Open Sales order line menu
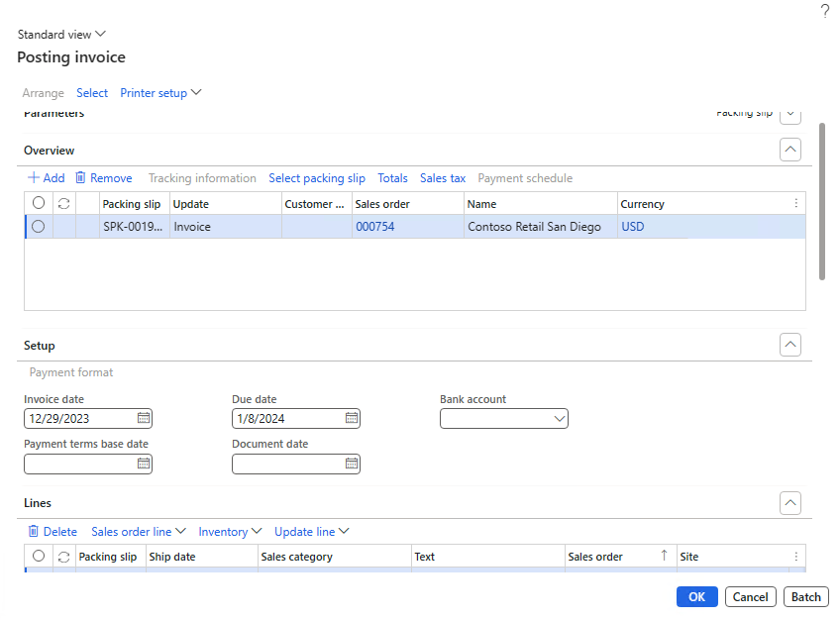This screenshot has height=620, width=840. pyautogui.click(x=139, y=532)
